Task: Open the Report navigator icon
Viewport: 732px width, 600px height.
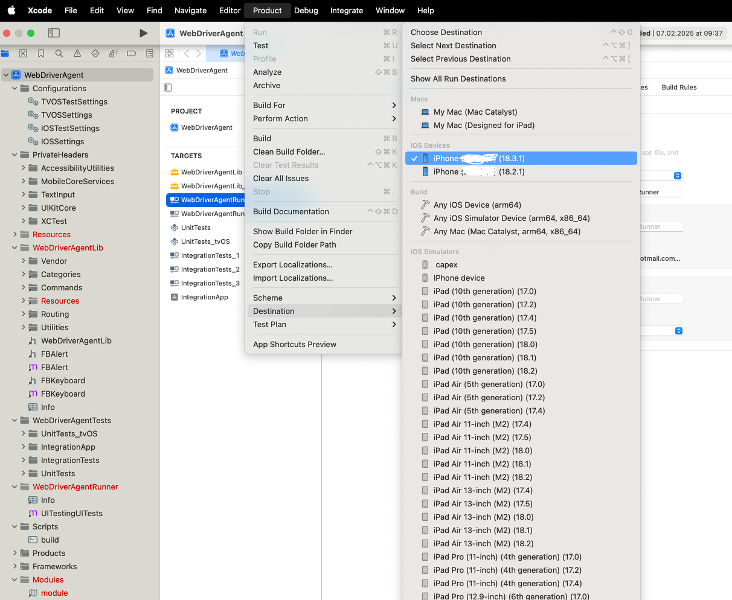Action: tap(149, 54)
